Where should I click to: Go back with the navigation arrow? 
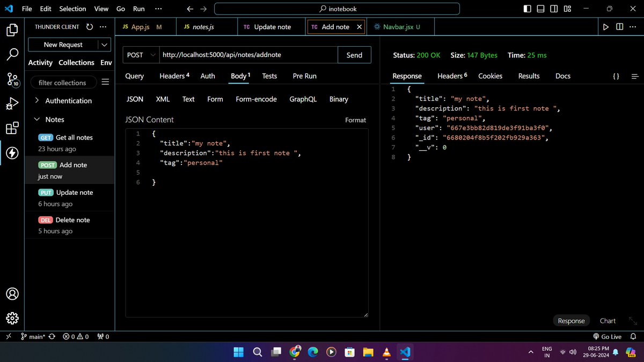click(x=190, y=9)
